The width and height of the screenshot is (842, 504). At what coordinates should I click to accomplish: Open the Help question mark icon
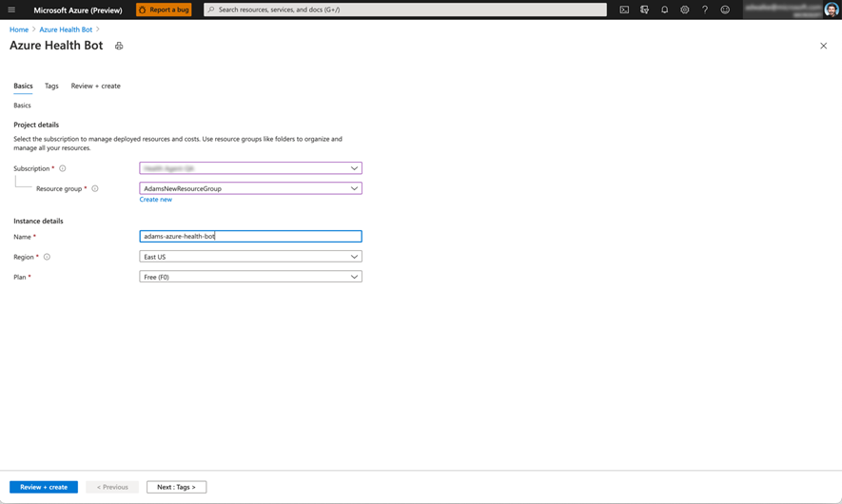tap(705, 10)
